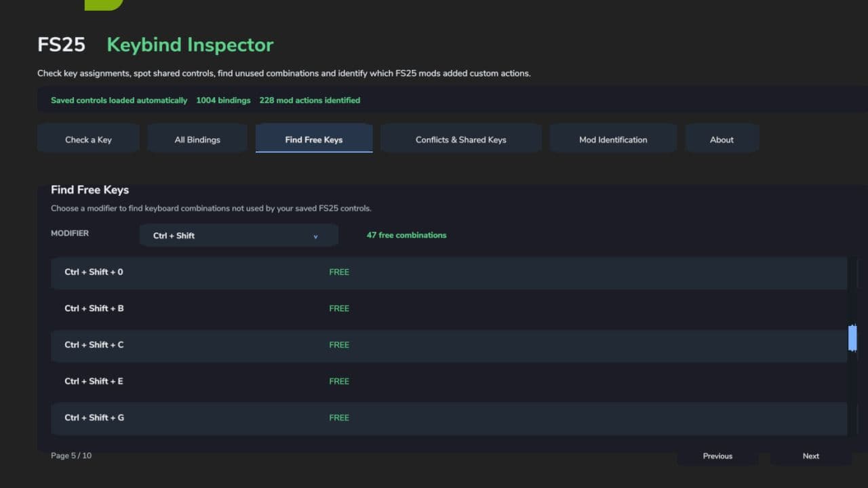The width and height of the screenshot is (868, 488).
Task: Select the Ctrl + Shift + C row
Action: coord(449,345)
